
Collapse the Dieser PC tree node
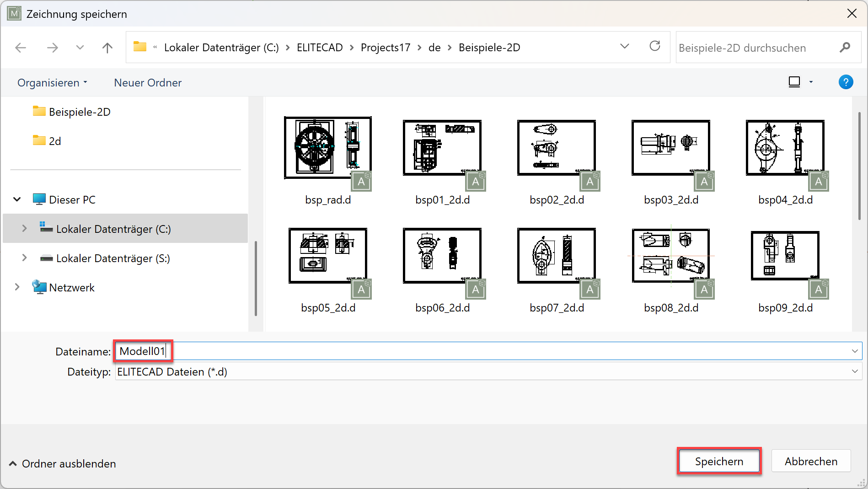point(17,199)
